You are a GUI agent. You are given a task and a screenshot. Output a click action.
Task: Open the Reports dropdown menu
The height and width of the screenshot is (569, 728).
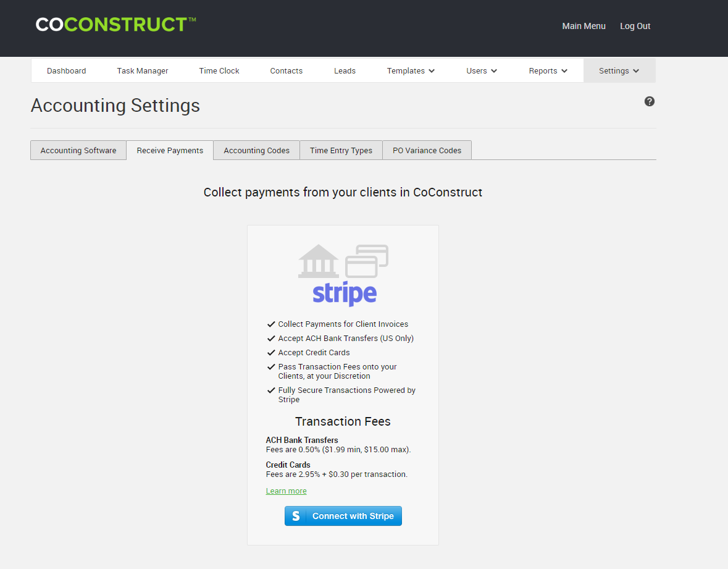(x=547, y=70)
